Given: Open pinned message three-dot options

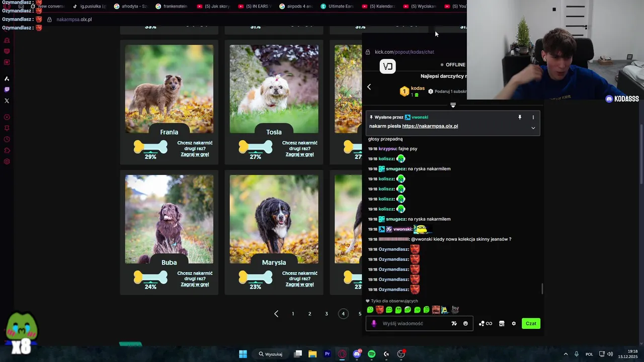Looking at the screenshot, I should [x=533, y=117].
